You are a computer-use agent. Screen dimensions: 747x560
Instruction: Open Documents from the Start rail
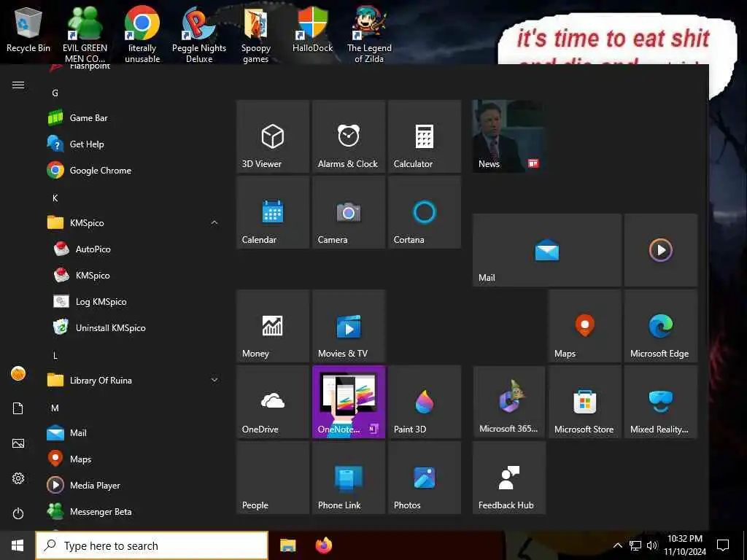click(x=18, y=408)
